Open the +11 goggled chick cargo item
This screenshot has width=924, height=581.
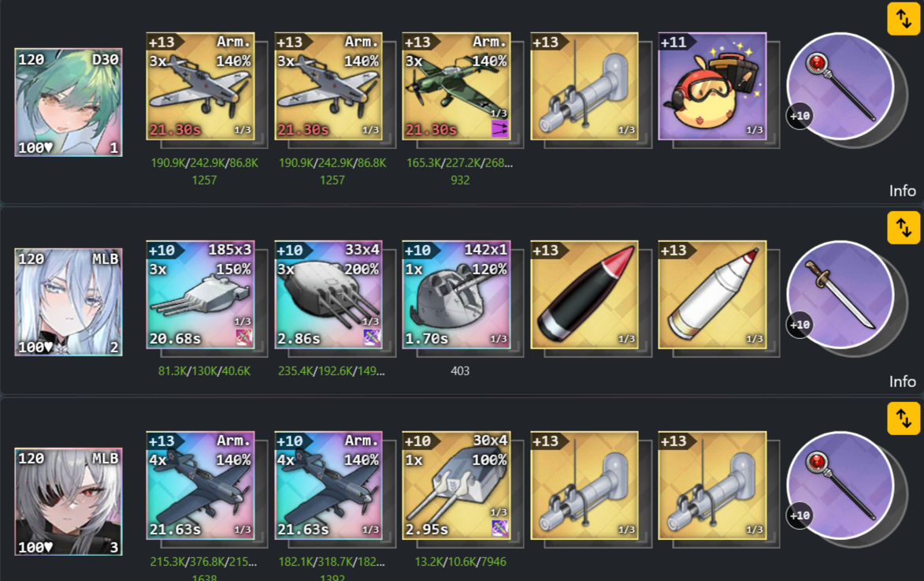tap(712, 86)
